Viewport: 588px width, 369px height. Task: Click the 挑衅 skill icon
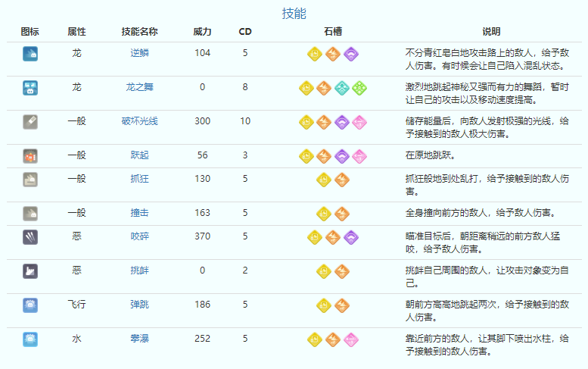[30, 271]
